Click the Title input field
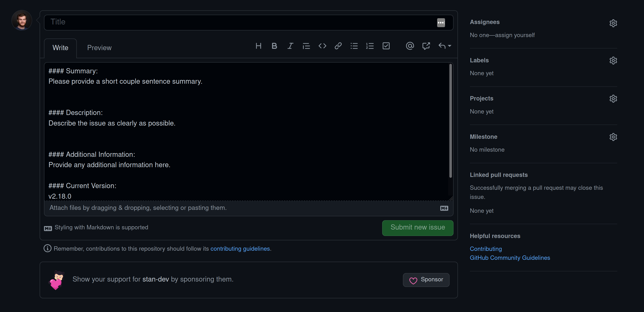 click(x=240, y=22)
